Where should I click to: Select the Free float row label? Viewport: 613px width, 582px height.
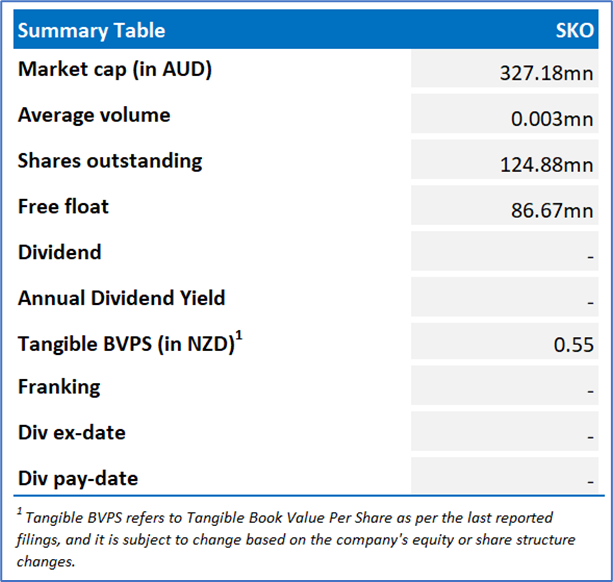[x=64, y=207]
